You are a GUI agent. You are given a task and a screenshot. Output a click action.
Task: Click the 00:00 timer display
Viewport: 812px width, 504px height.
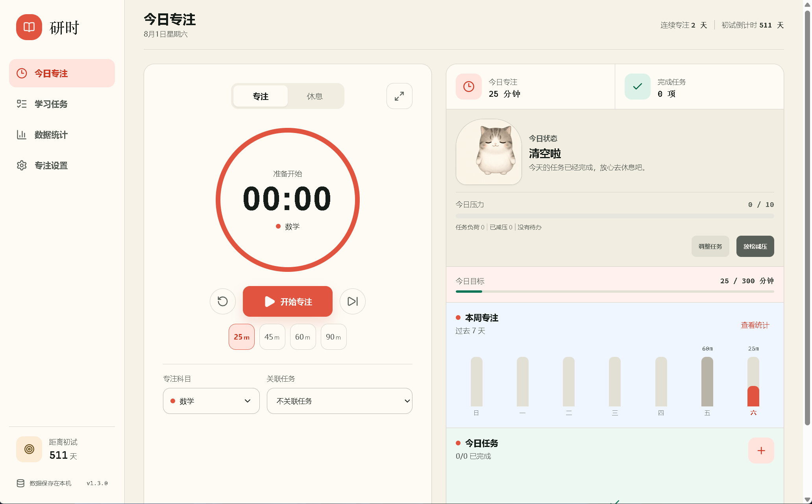(287, 199)
